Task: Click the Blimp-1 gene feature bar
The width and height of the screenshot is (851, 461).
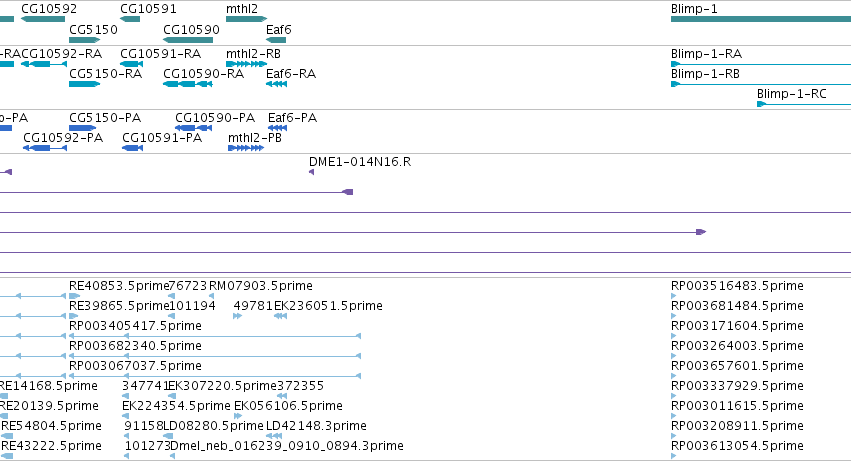Action: tap(761, 19)
